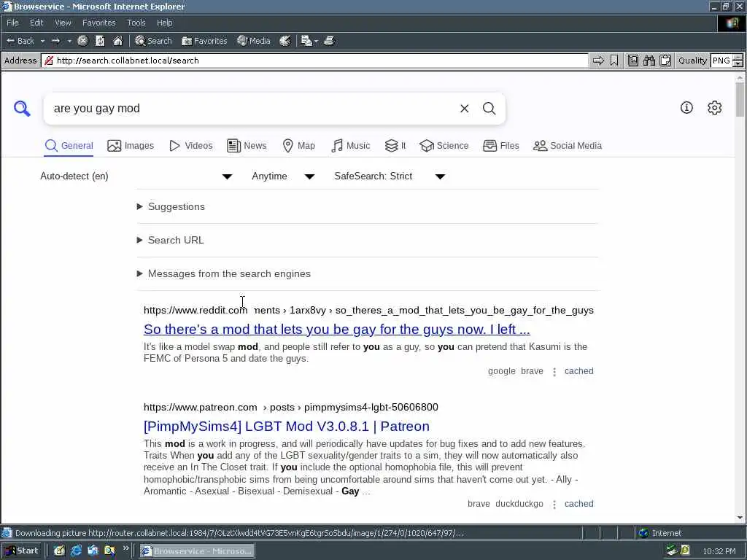Click the address bar URL field

315,61
